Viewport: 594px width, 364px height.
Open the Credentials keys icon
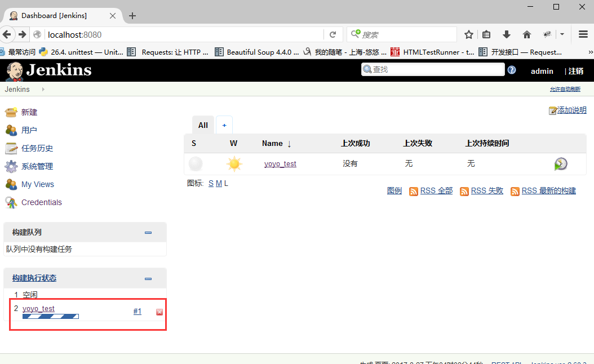click(x=11, y=203)
